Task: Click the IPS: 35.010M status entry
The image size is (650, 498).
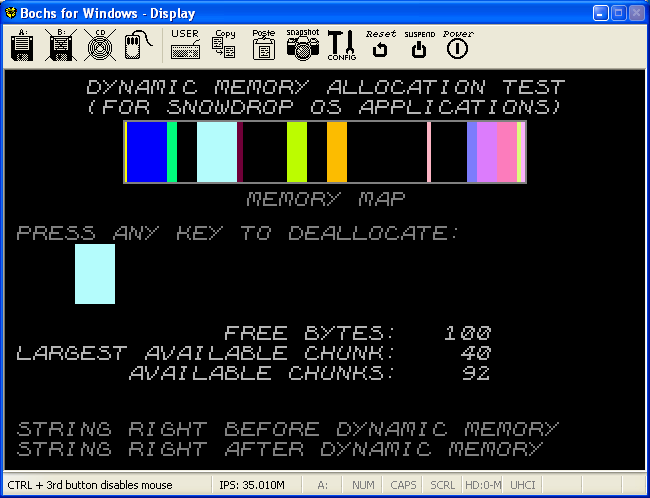Action: [252, 485]
